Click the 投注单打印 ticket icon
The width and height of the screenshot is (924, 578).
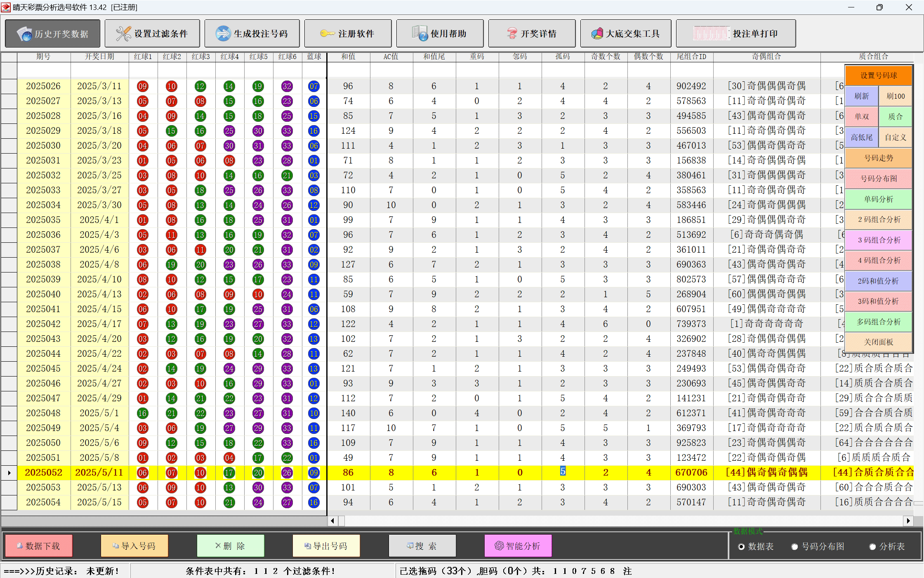[x=711, y=34]
